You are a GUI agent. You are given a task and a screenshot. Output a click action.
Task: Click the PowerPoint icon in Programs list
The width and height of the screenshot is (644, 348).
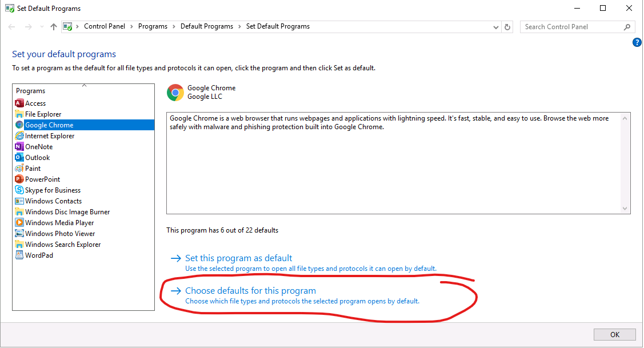click(x=19, y=179)
